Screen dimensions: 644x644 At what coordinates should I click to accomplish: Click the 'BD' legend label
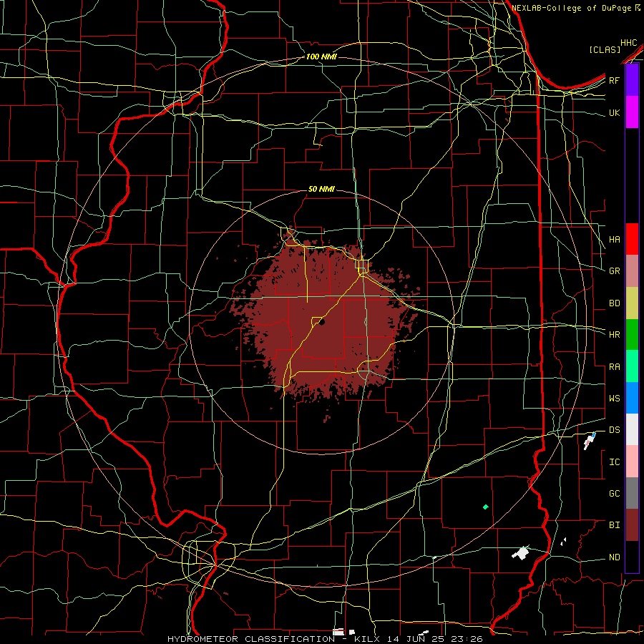click(615, 303)
